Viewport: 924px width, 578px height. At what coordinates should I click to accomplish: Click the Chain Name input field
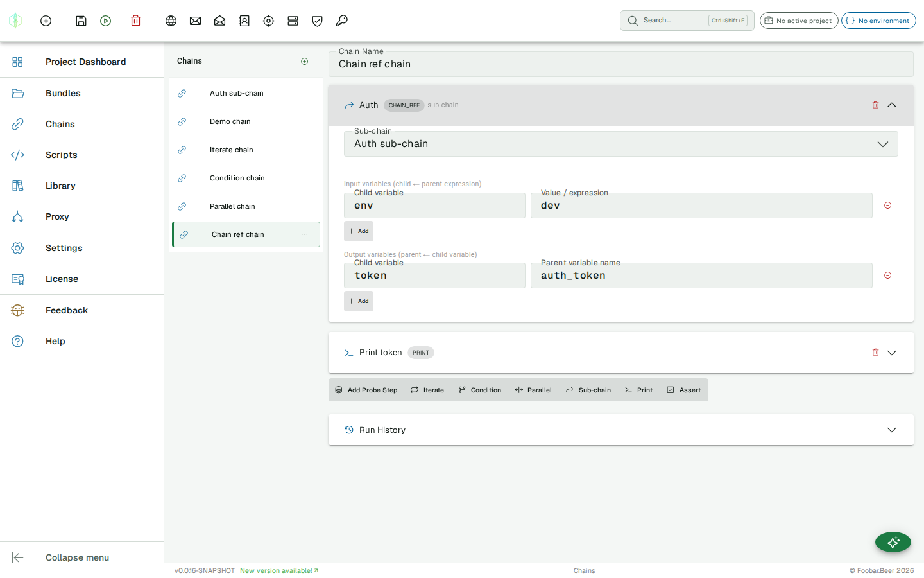pyautogui.click(x=621, y=64)
